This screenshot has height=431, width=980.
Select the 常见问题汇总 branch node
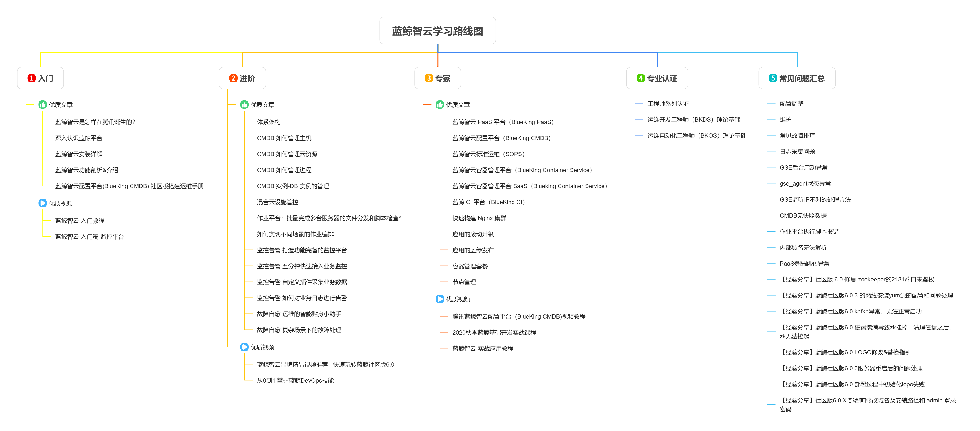(797, 78)
